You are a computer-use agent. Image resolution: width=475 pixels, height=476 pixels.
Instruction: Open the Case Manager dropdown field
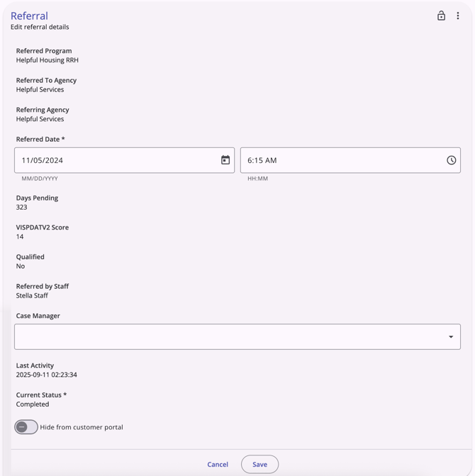coord(227,337)
